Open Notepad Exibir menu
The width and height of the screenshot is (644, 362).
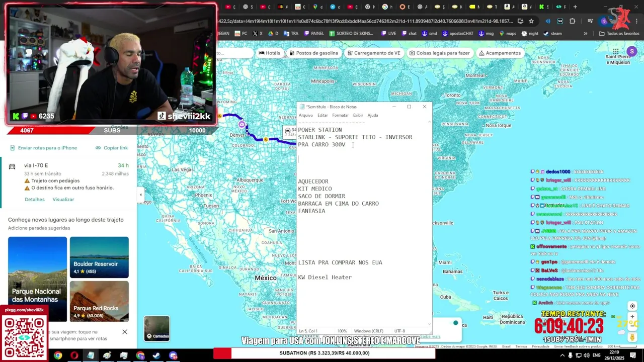point(358,115)
